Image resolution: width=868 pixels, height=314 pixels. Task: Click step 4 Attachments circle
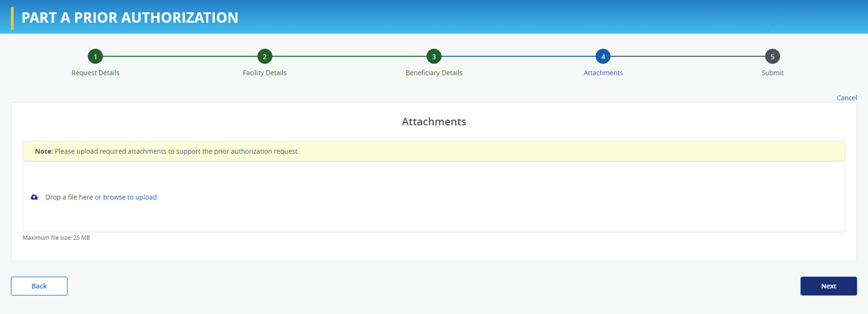(x=603, y=57)
